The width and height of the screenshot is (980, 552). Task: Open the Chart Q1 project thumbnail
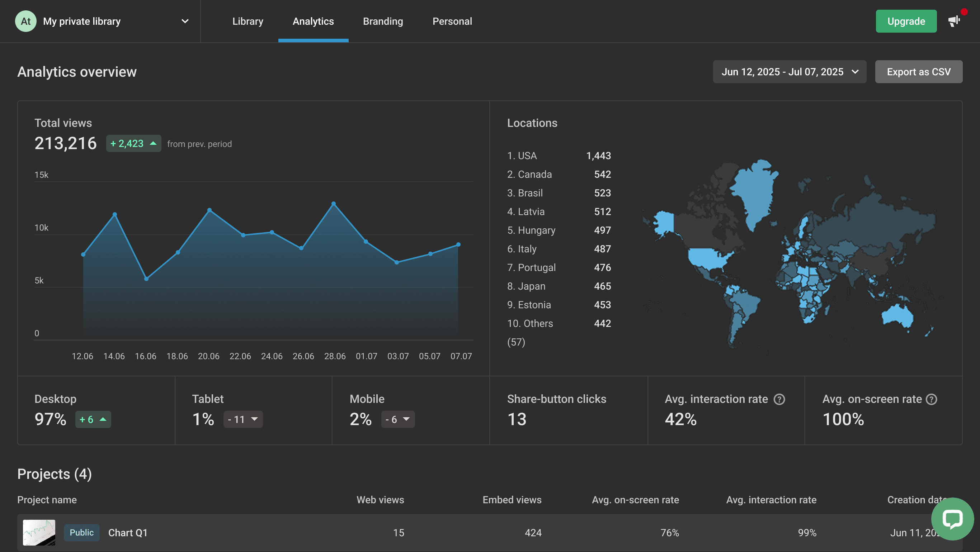click(39, 533)
